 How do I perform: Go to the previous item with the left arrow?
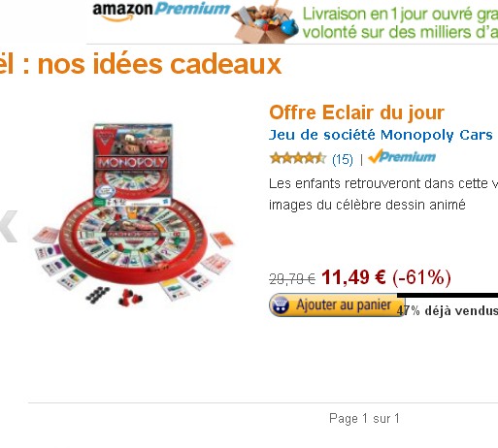point(9,226)
